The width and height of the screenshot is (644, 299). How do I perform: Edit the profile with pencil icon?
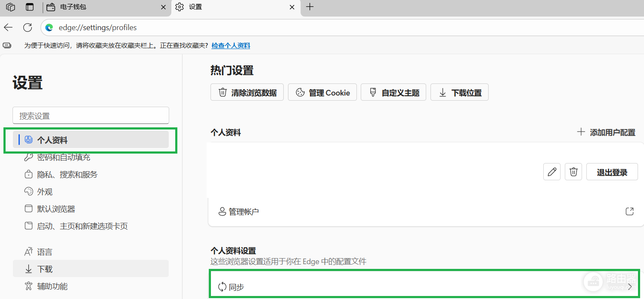click(552, 172)
